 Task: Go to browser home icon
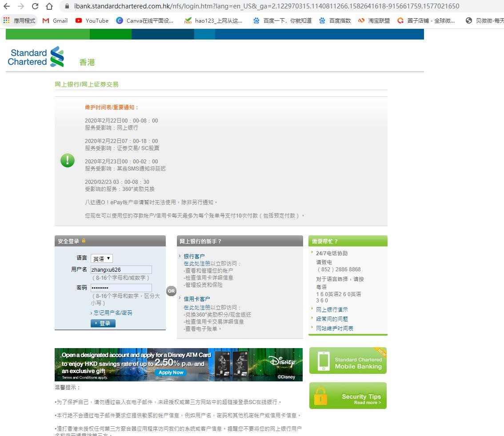pos(49,6)
